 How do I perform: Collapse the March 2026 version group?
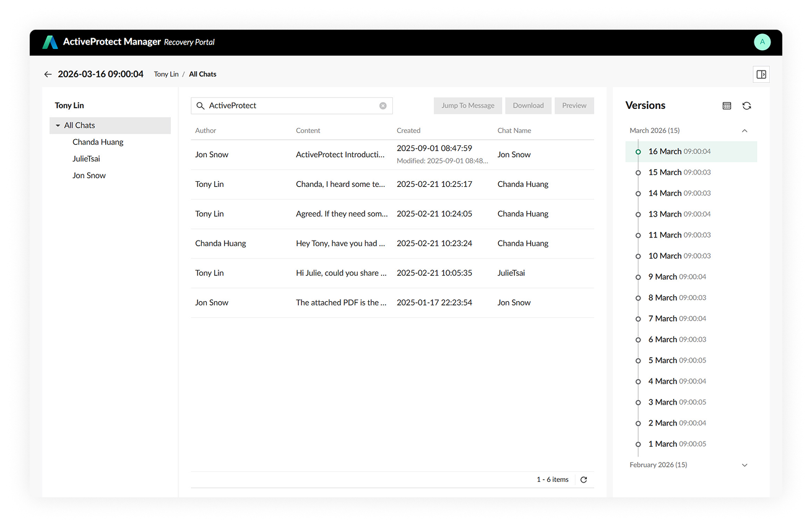click(745, 131)
